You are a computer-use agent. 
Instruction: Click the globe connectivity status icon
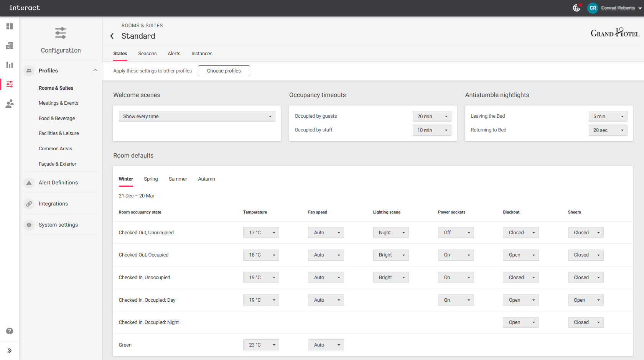click(576, 8)
